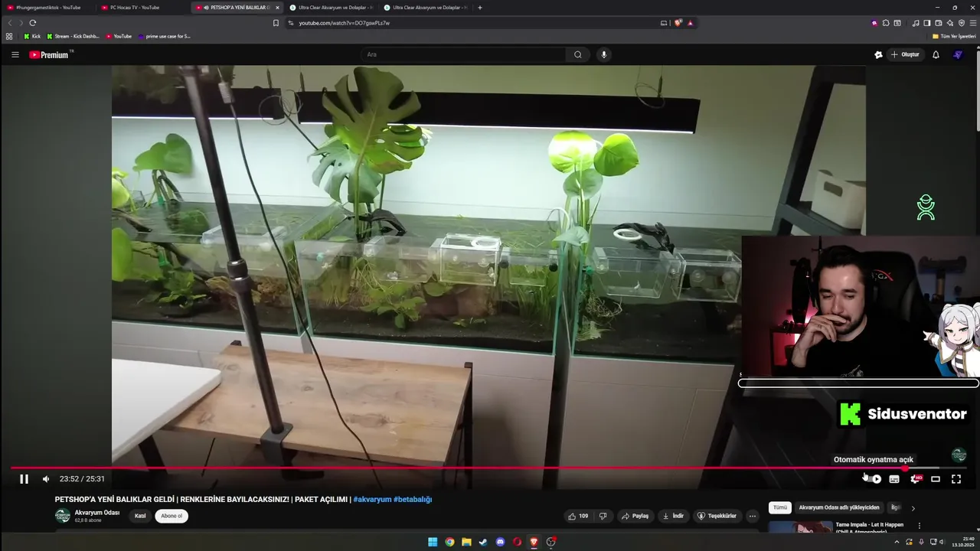Open the apps grid in bookmarks bar
Screen dimensions: 980x551
tap(9, 36)
